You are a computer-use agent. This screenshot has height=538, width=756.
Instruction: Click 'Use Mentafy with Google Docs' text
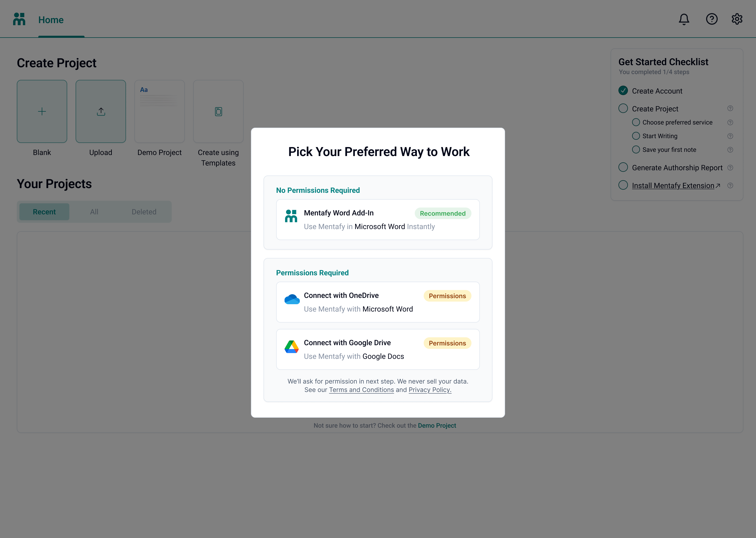pyautogui.click(x=354, y=356)
